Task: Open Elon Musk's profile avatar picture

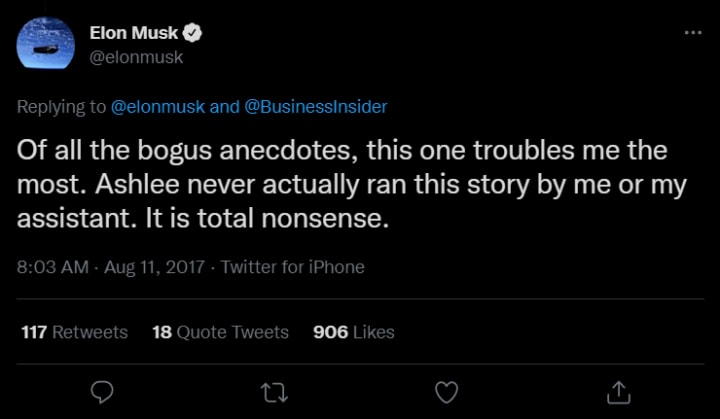Action: (x=46, y=44)
